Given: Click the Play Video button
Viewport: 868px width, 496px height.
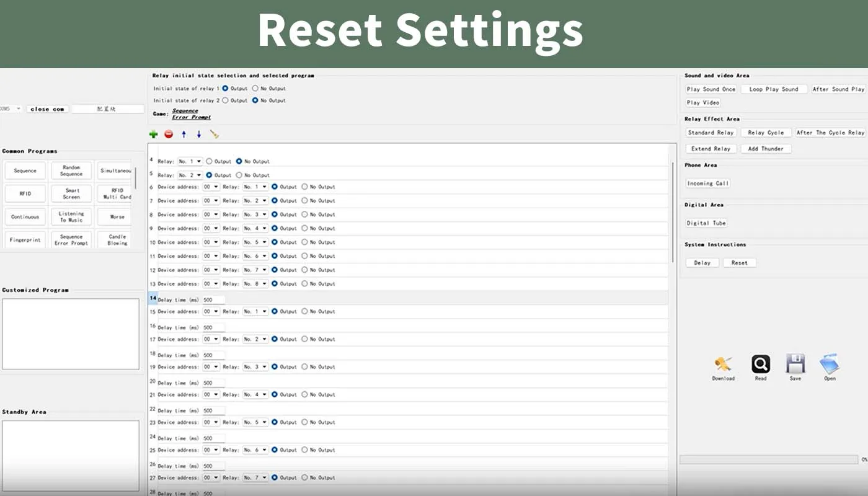Looking at the screenshot, I should coord(703,103).
